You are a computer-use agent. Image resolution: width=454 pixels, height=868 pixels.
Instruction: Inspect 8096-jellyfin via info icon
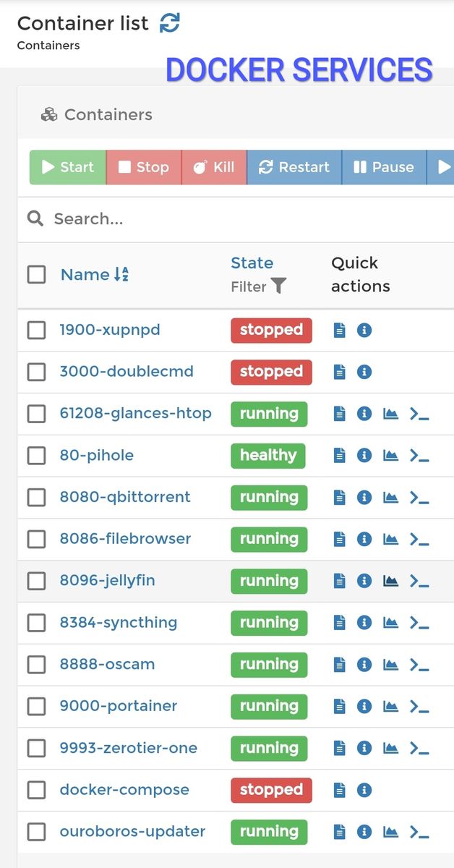364,580
